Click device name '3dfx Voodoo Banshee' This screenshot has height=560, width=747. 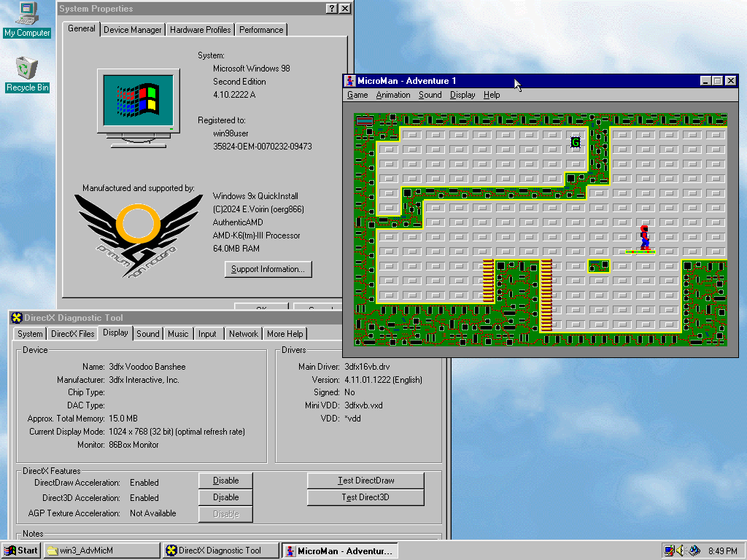coord(147,367)
